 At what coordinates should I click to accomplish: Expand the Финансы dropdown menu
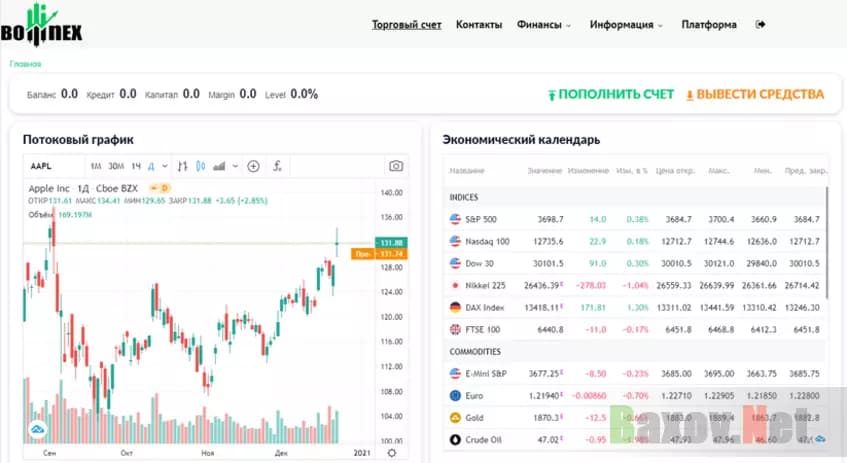click(x=544, y=25)
